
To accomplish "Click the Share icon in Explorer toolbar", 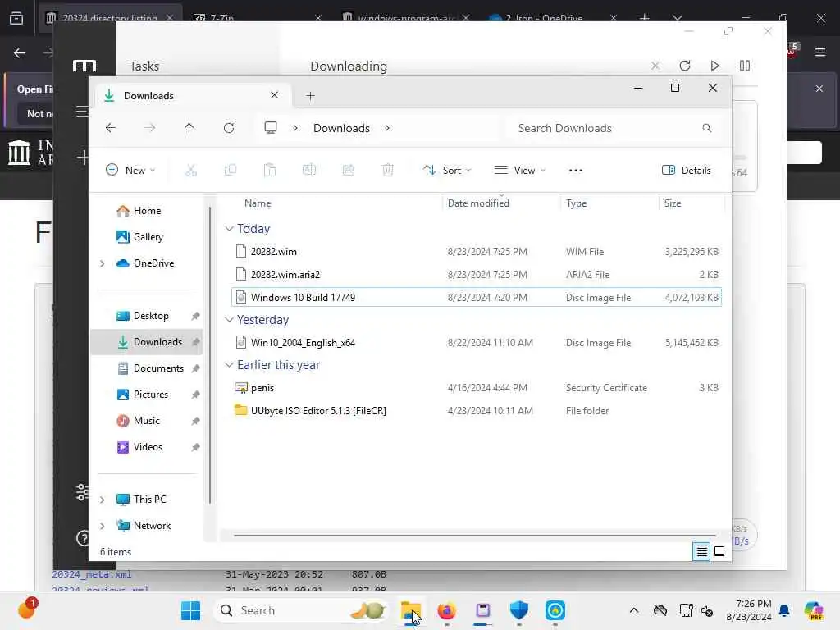I will pos(348,171).
